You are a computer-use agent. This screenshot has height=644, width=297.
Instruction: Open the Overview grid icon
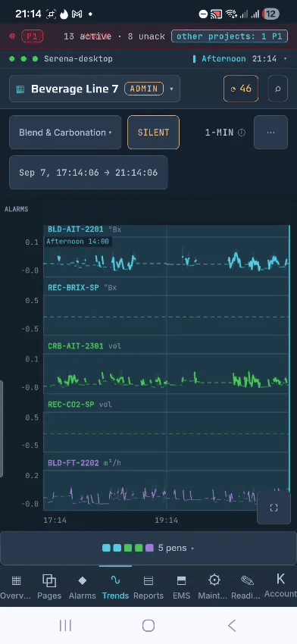16,580
